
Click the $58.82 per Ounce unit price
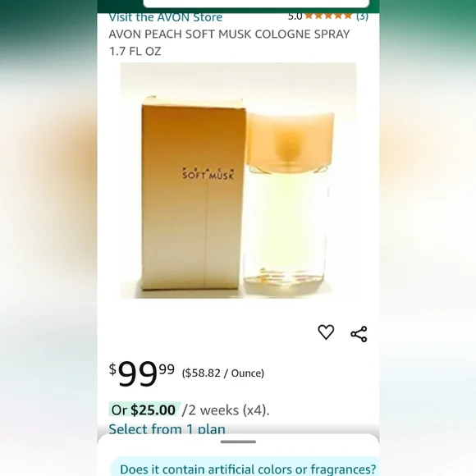(x=223, y=373)
